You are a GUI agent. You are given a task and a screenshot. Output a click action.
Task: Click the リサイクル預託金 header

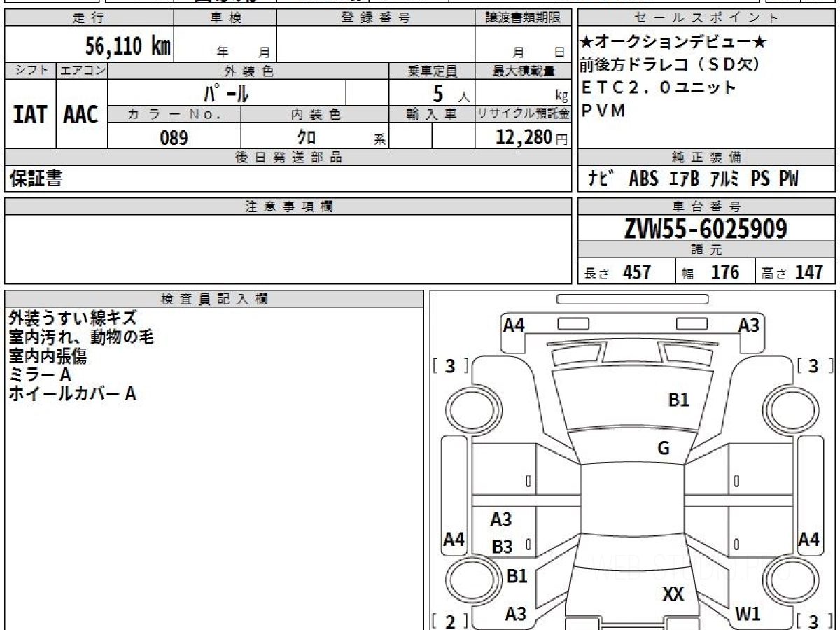524,114
